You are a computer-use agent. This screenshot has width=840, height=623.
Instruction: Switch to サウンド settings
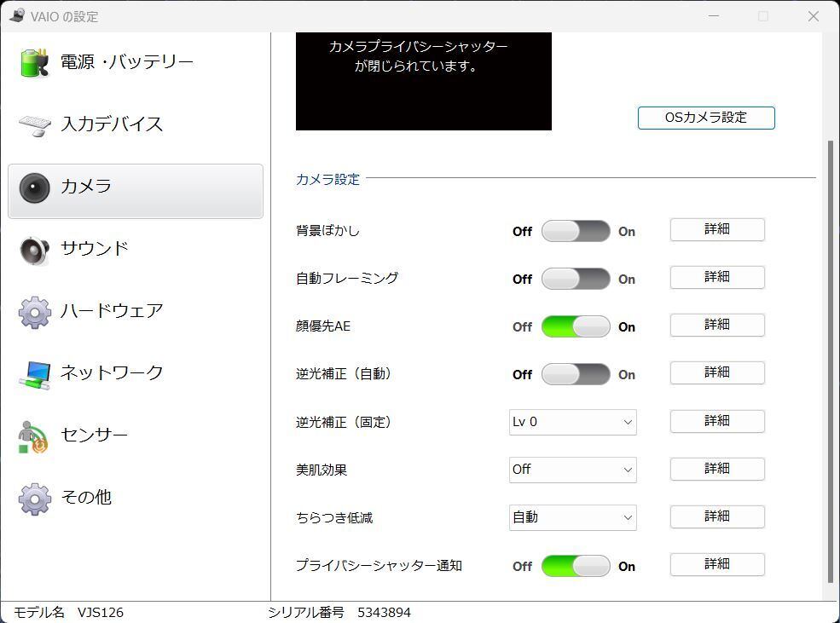[136, 250]
